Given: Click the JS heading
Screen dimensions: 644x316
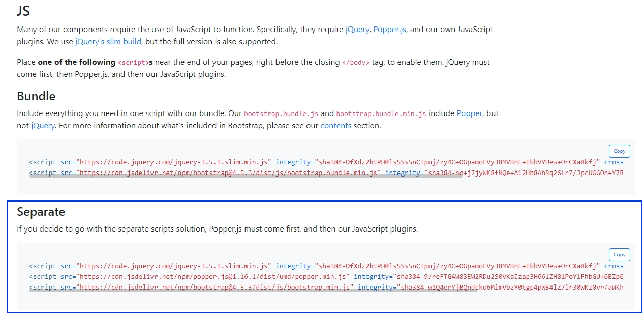Looking at the screenshot, I should pyautogui.click(x=24, y=10).
